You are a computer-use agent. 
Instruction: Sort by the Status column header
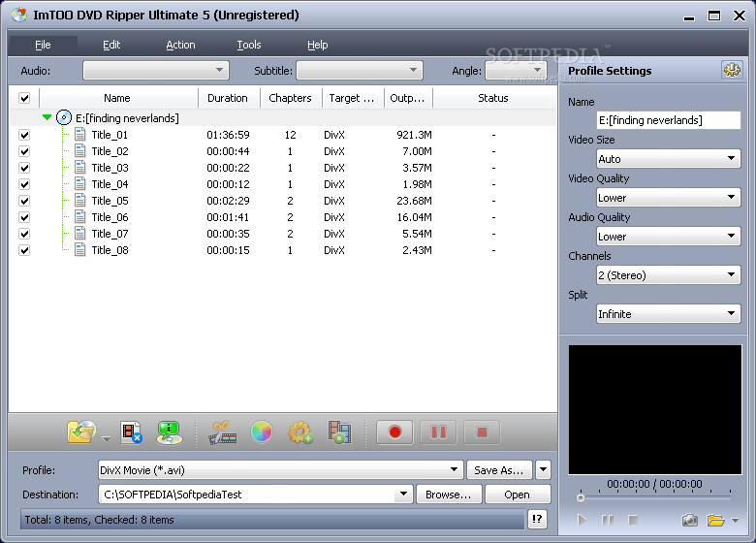pyautogui.click(x=493, y=98)
